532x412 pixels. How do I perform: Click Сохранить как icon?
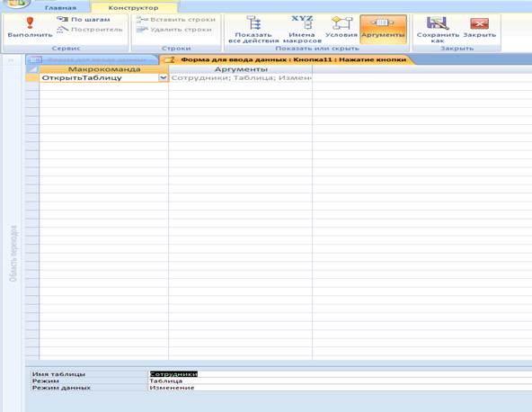[438, 30]
